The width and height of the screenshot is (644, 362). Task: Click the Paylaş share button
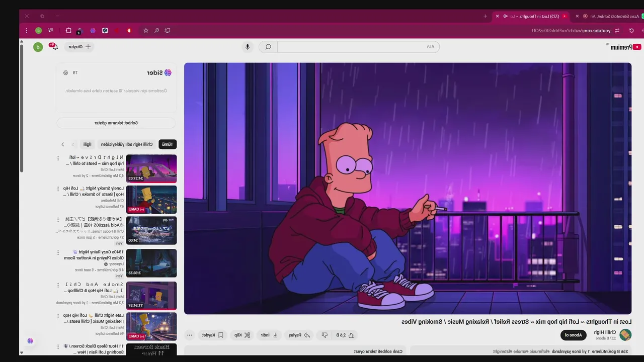click(x=299, y=335)
